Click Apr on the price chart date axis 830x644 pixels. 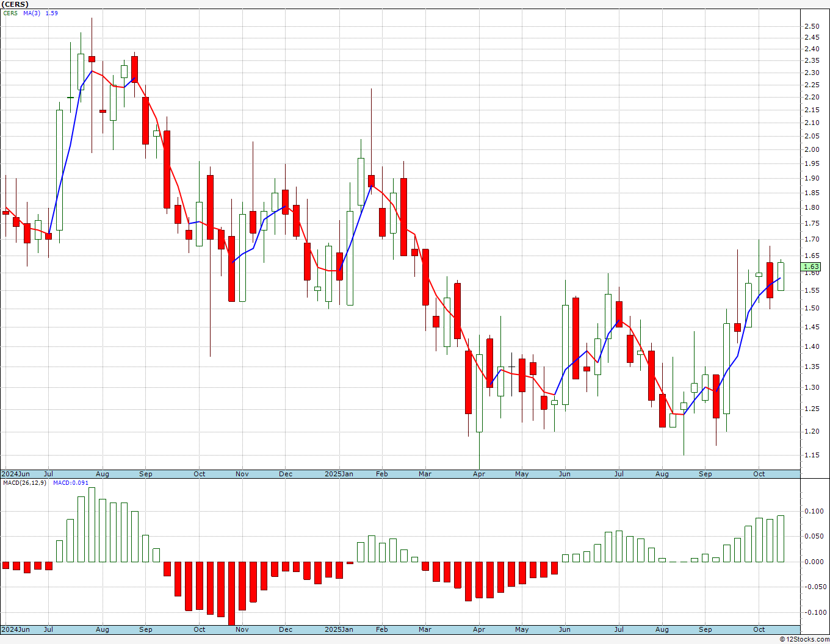(479, 474)
